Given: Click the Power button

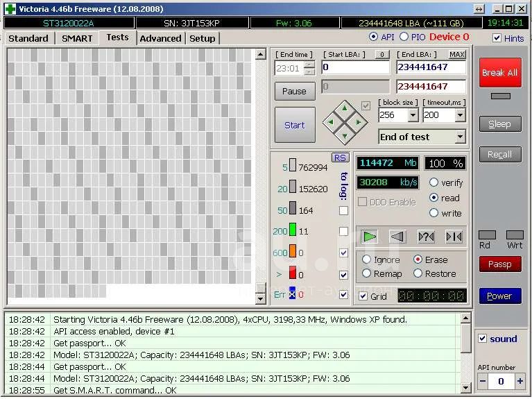Looking at the screenshot, I should (500, 296).
